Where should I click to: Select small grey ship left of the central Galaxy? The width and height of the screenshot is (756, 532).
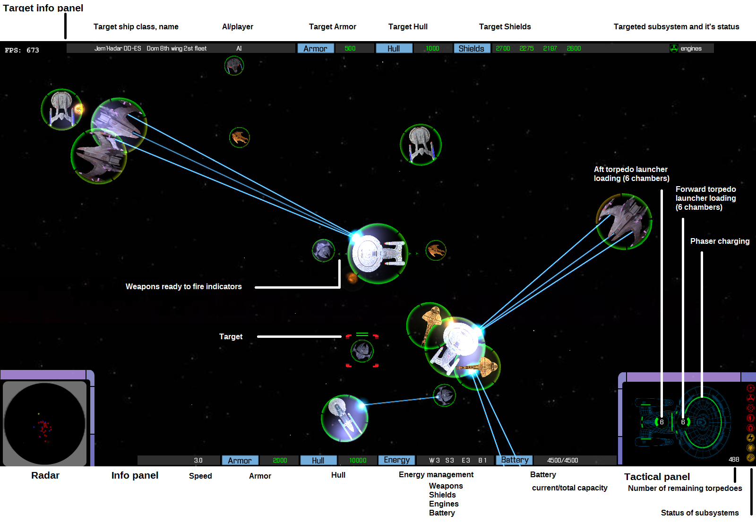click(324, 250)
